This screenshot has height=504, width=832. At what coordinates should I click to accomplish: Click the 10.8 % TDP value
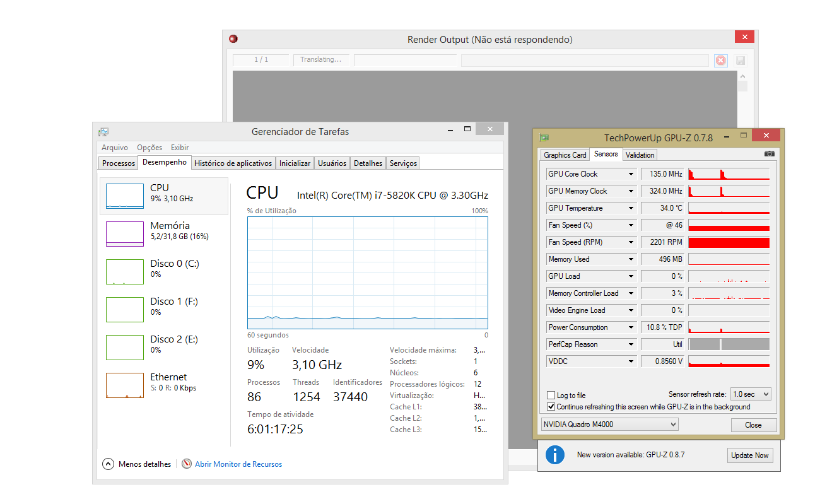click(x=663, y=327)
